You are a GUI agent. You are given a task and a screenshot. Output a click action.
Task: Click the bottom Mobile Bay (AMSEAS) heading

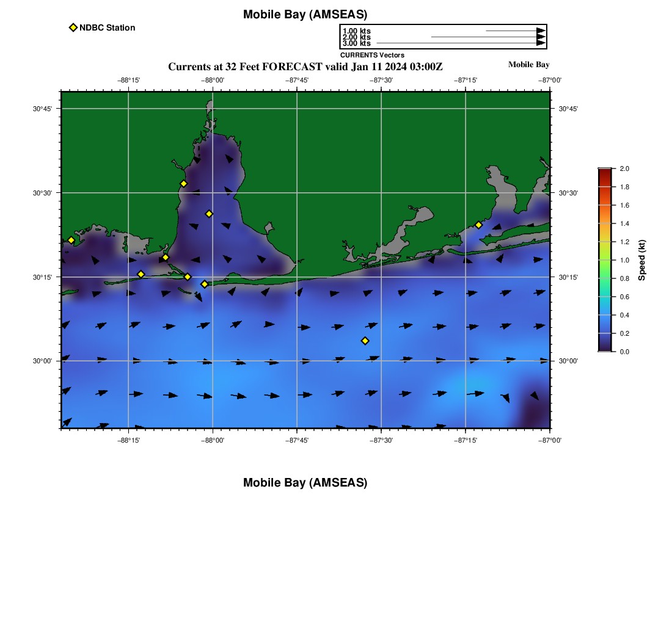click(x=305, y=483)
